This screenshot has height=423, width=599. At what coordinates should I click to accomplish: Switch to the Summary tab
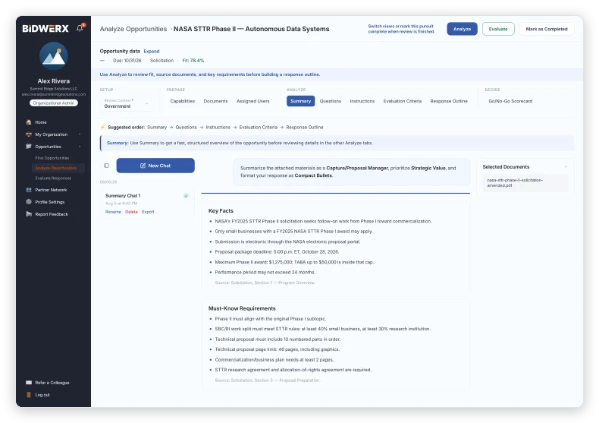pos(301,101)
